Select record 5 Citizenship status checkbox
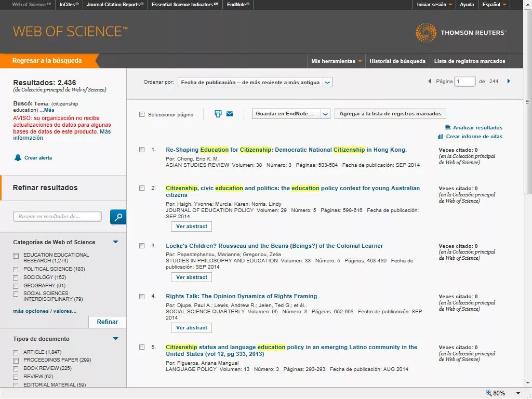Viewport: 532px width, 399px height. 142,347
